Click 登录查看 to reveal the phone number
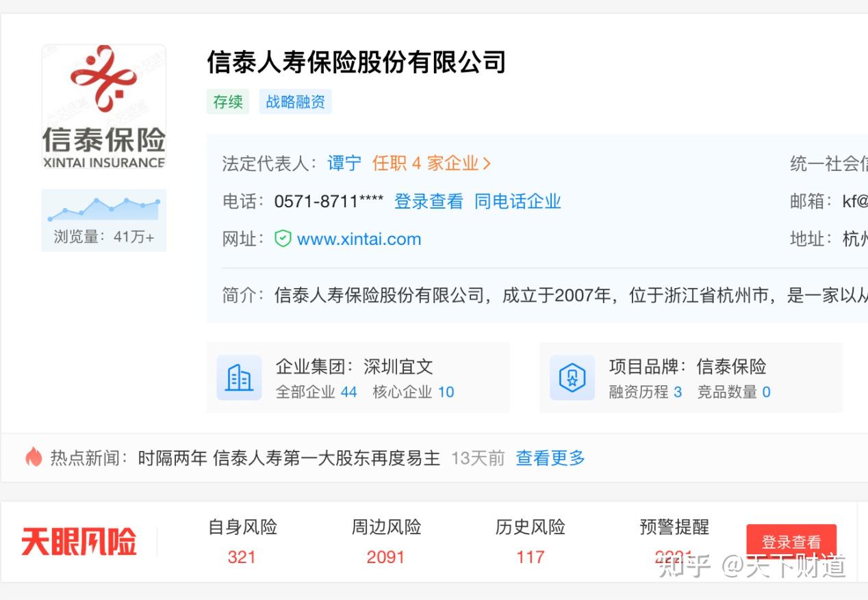The width and height of the screenshot is (868, 600). 429,201
